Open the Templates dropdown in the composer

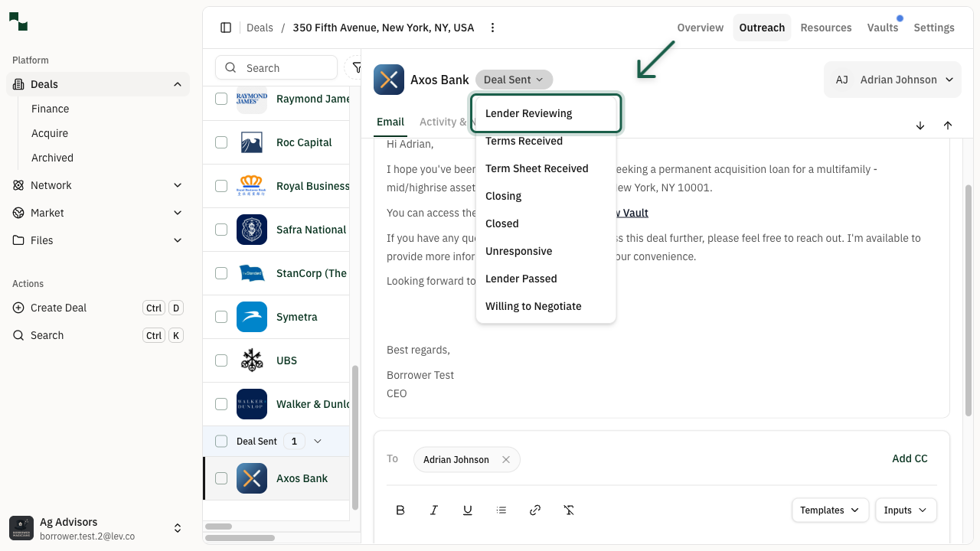point(830,510)
